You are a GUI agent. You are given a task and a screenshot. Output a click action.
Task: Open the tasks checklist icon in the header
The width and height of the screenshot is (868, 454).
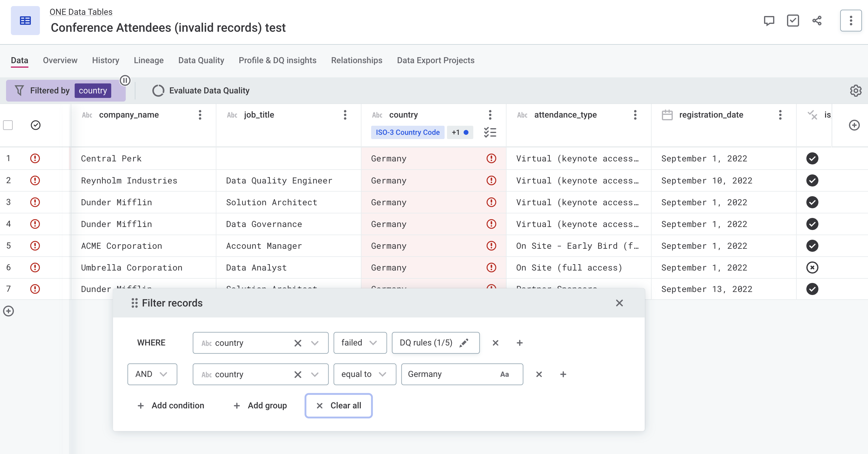tap(793, 21)
